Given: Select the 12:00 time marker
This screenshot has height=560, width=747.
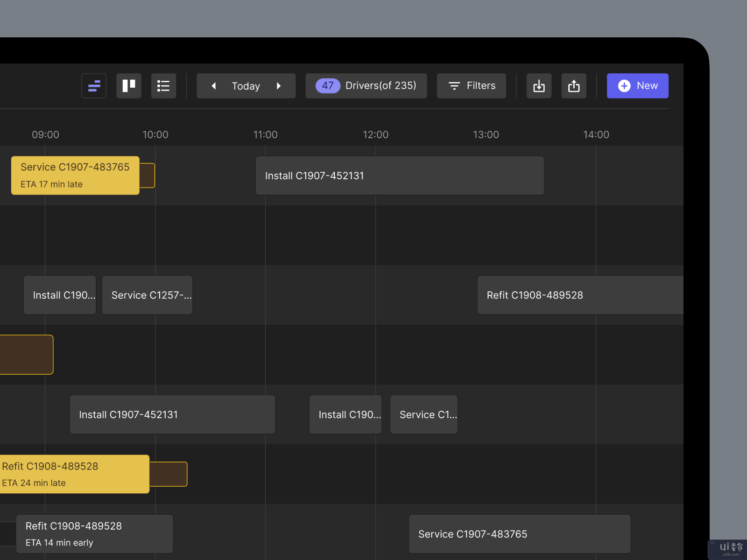Looking at the screenshot, I should [x=375, y=135].
